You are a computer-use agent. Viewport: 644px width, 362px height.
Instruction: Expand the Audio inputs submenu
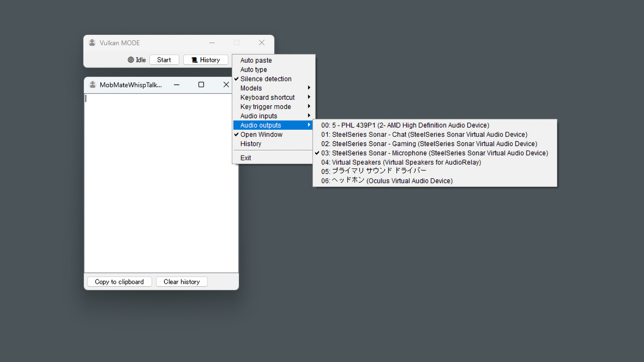[x=259, y=116]
